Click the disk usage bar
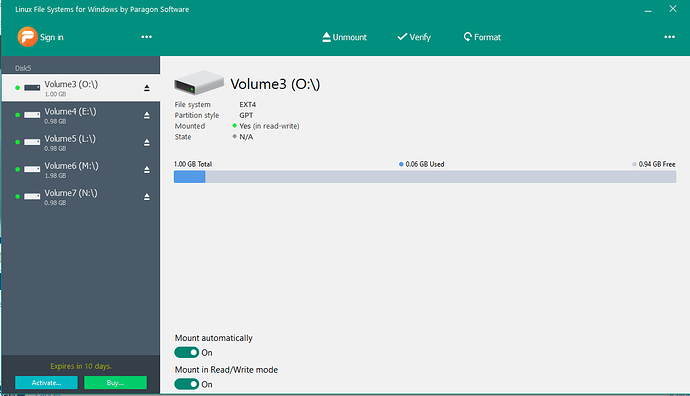The width and height of the screenshot is (690, 396). [x=425, y=177]
